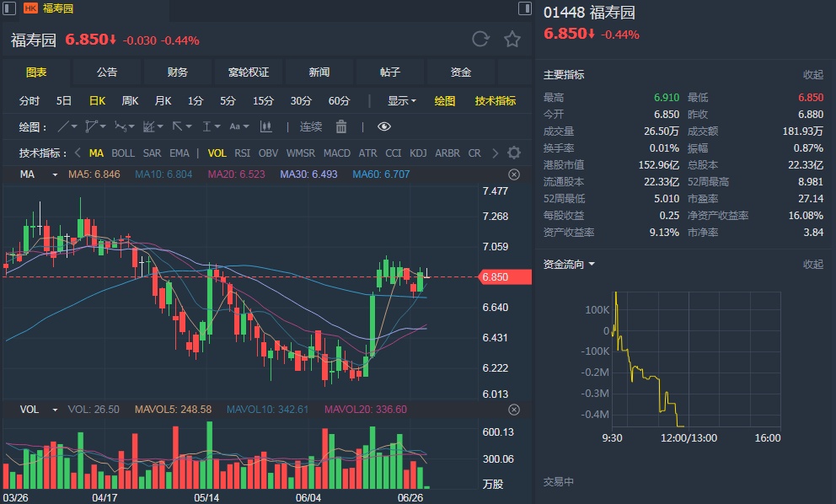Toggle drawing visibility eye icon

click(x=384, y=126)
